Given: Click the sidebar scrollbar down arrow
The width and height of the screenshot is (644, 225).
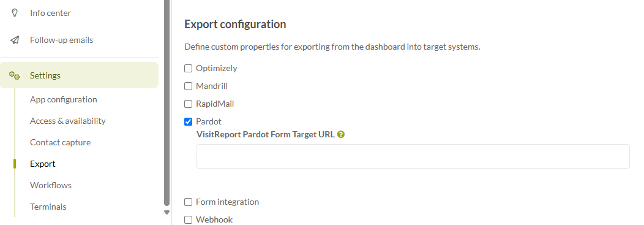Looking at the screenshot, I should point(167,212).
